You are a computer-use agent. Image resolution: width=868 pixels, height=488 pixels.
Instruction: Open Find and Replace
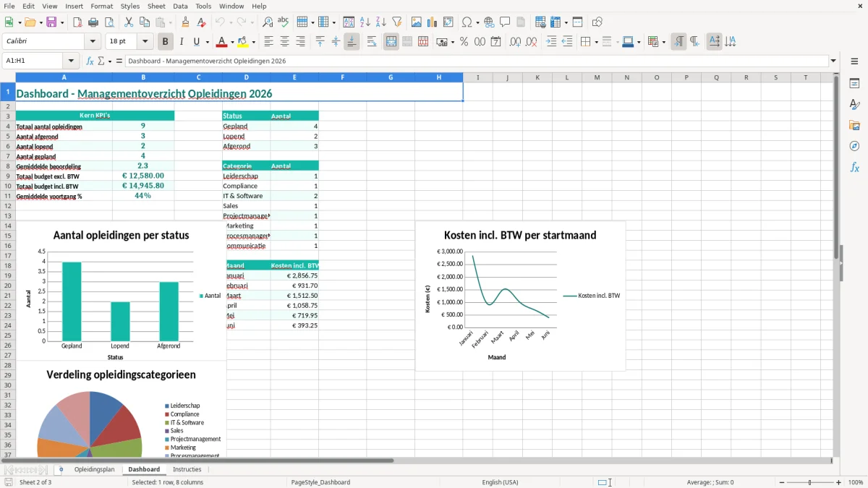(268, 22)
